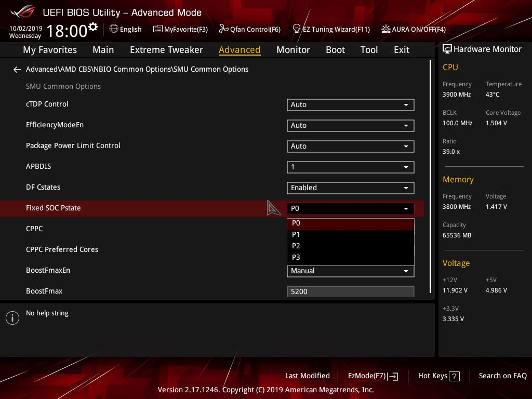Open the APBDIS dropdown set to 1
This screenshot has height=399, width=532.
351,167
